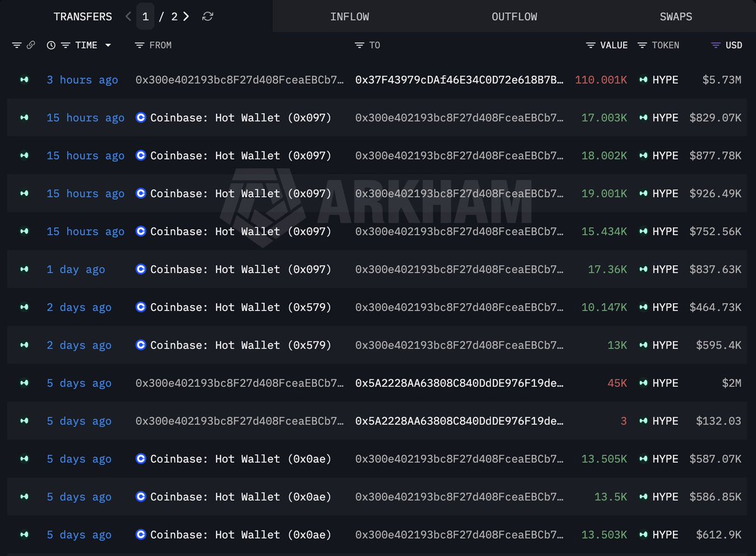This screenshot has height=556, width=756.
Task: Click the clock icon in the TIME header
Action: click(x=51, y=45)
